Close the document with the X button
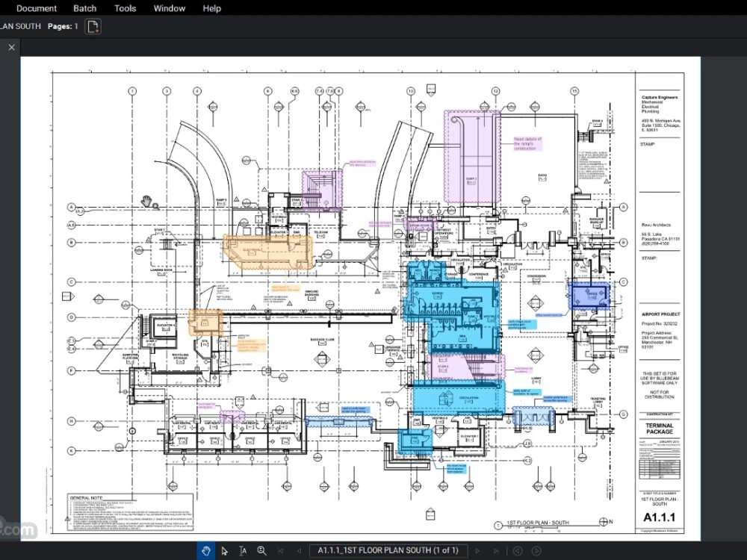This screenshot has height=560, width=747. (11, 47)
